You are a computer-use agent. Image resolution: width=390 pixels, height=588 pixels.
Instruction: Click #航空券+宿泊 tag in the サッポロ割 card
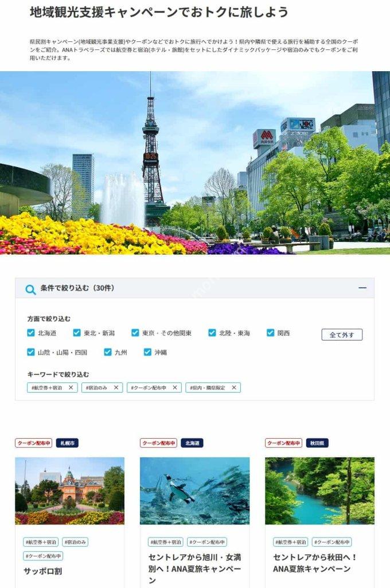click(x=41, y=542)
